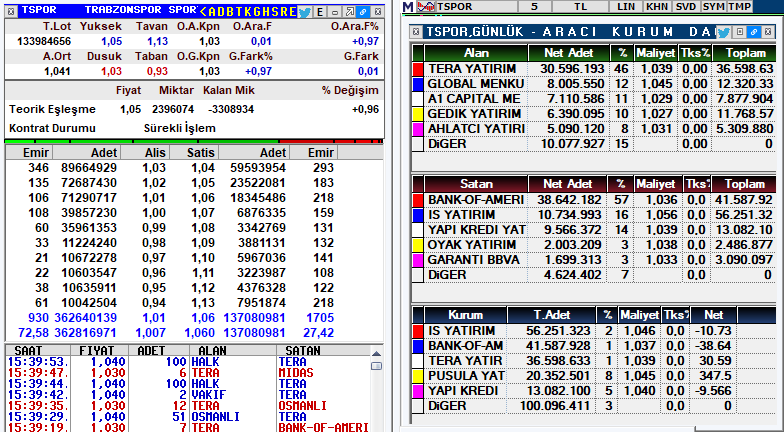The width and height of the screenshot is (784, 432).
Task: Click the blue swatch beside GLOBAL MENKU
Action: pyautogui.click(x=418, y=84)
